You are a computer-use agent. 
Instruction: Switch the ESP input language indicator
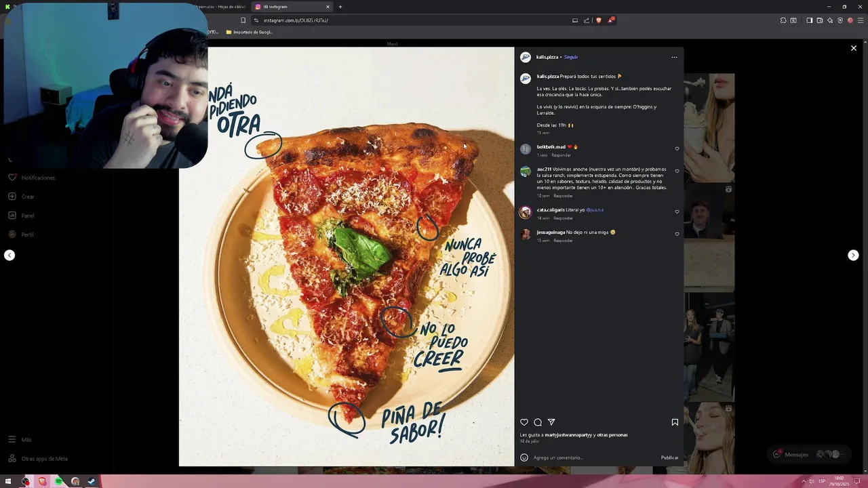(x=822, y=481)
